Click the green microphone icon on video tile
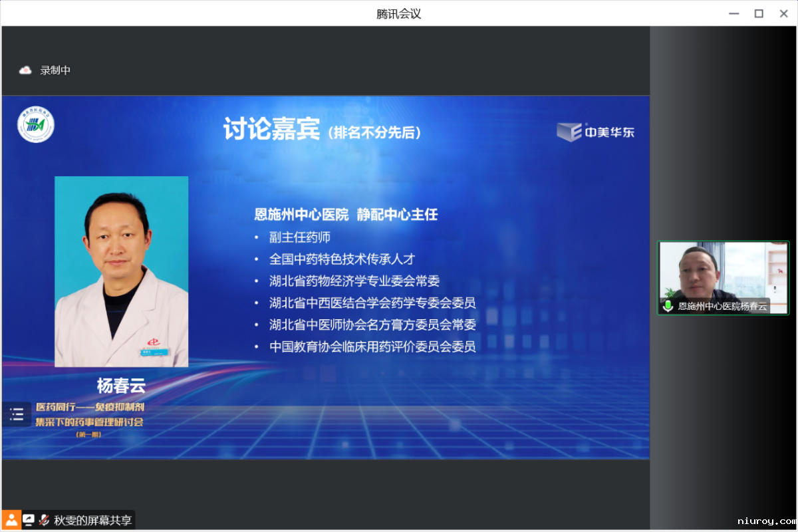Image resolution: width=798 pixels, height=532 pixels. [x=668, y=306]
